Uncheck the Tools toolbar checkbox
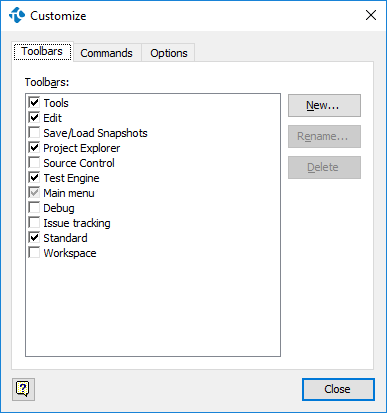The image size is (387, 413). click(x=34, y=103)
